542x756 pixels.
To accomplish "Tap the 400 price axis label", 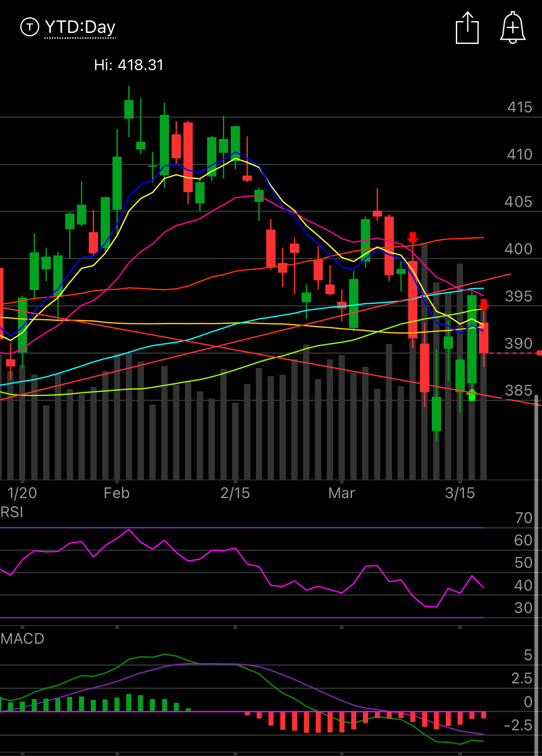I will coord(519,249).
